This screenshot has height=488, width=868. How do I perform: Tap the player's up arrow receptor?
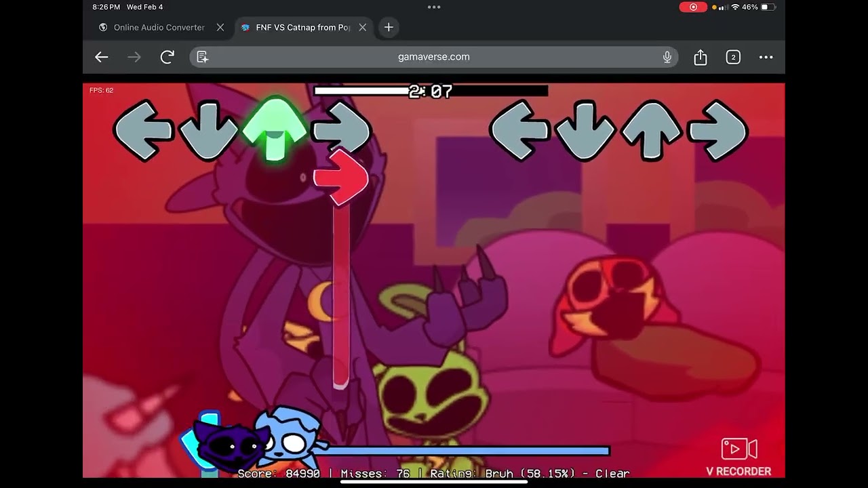click(652, 130)
